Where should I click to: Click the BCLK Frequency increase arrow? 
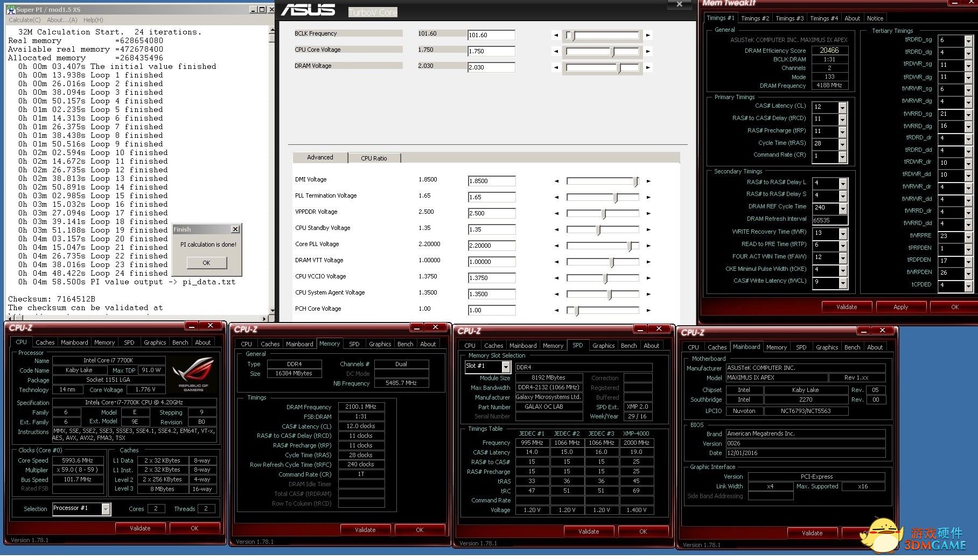pos(648,36)
